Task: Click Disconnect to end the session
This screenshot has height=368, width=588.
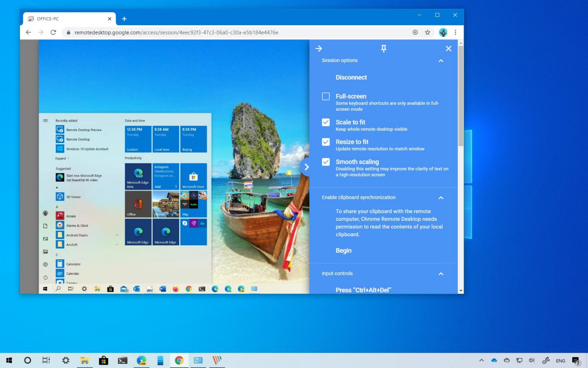Action: pyautogui.click(x=351, y=77)
